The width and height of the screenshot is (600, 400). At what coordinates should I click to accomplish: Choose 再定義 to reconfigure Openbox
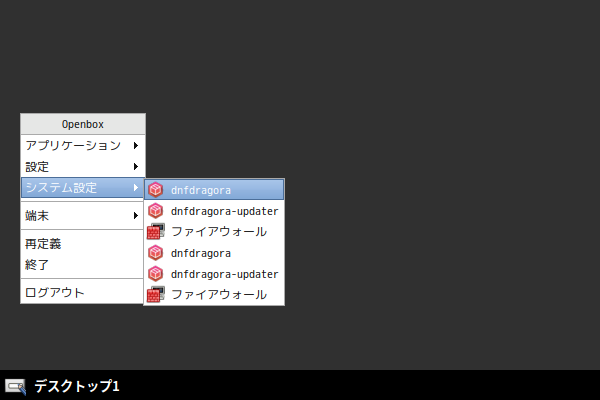tap(83, 244)
